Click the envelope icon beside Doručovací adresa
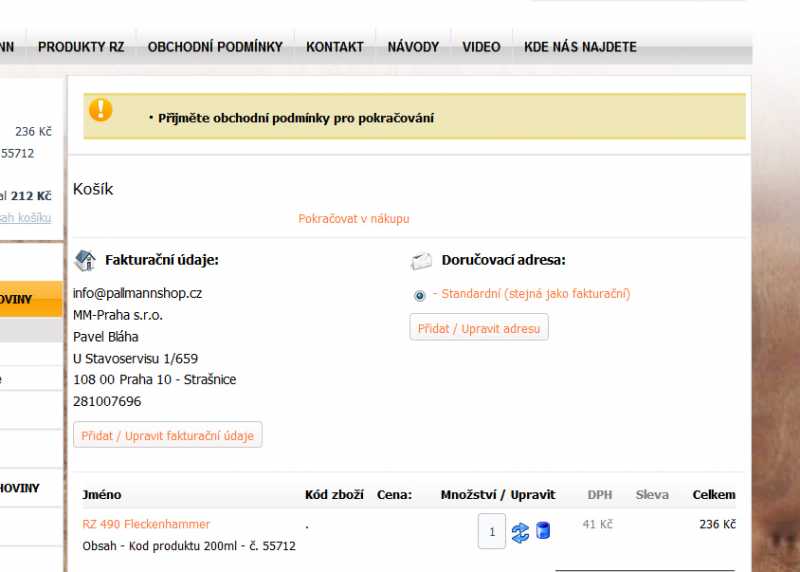 (421, 261)
